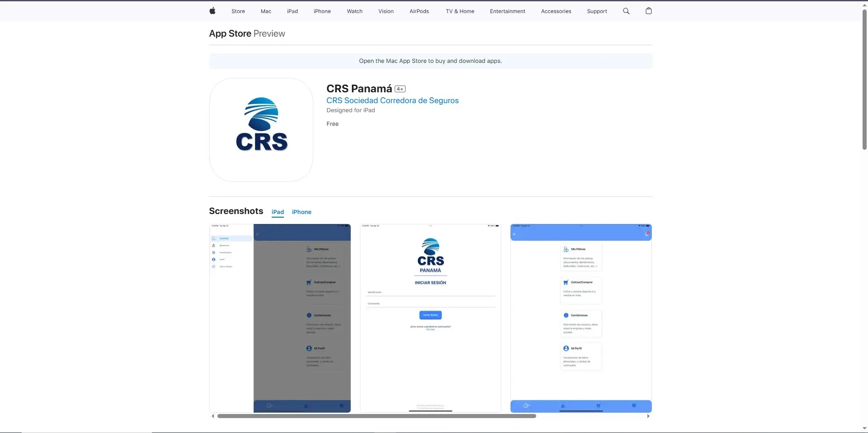
Task: Click the Designed for iPad text
Action: pos(351,110)
